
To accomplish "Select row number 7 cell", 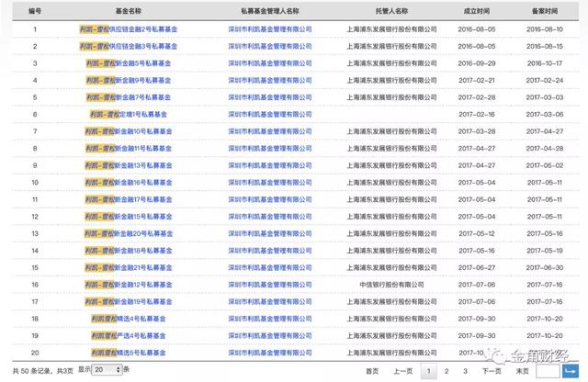I will coord(35,131).
